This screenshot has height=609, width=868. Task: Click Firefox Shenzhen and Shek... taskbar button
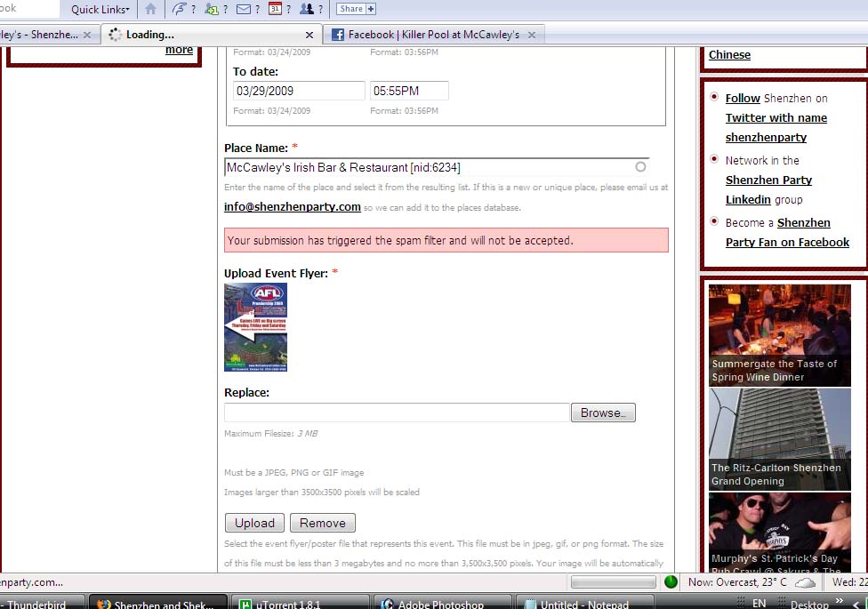click(158, 603)
